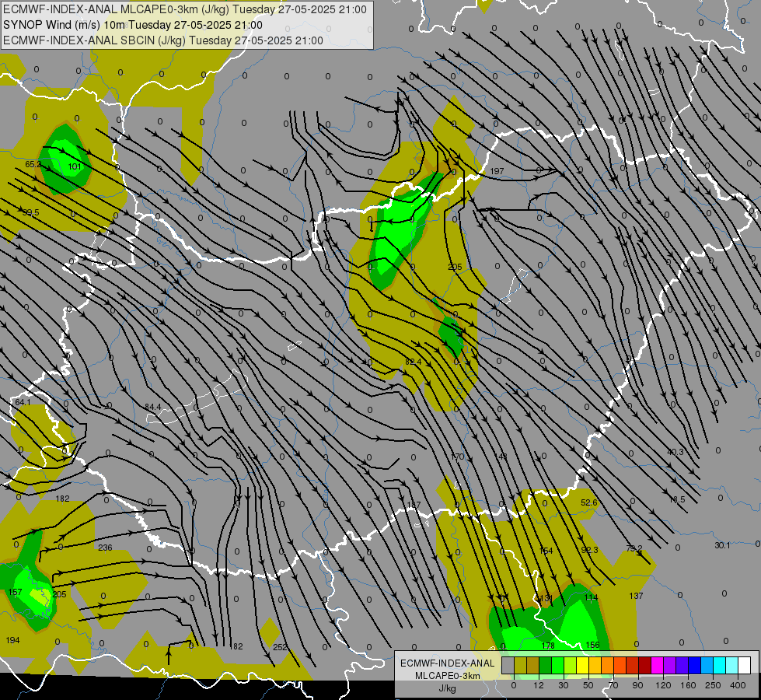
Task: Click the legend tick label 160
Action: [688, 685]
